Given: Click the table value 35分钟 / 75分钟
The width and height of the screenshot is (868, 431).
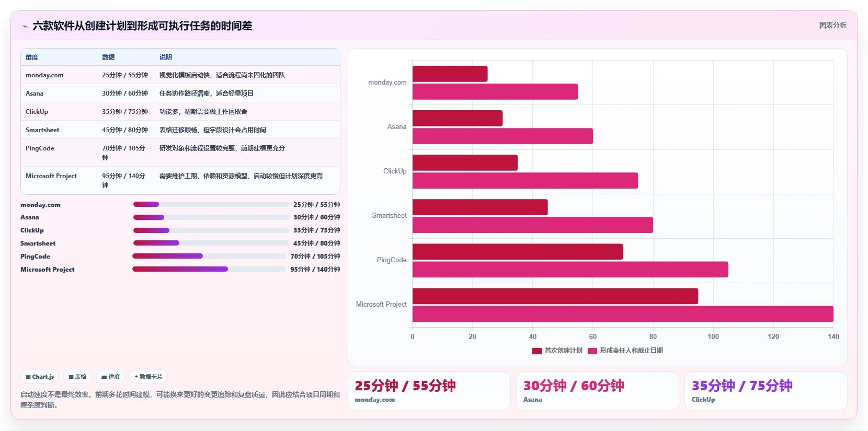Looking at the screenshot, I should click(x=125, y=112).
